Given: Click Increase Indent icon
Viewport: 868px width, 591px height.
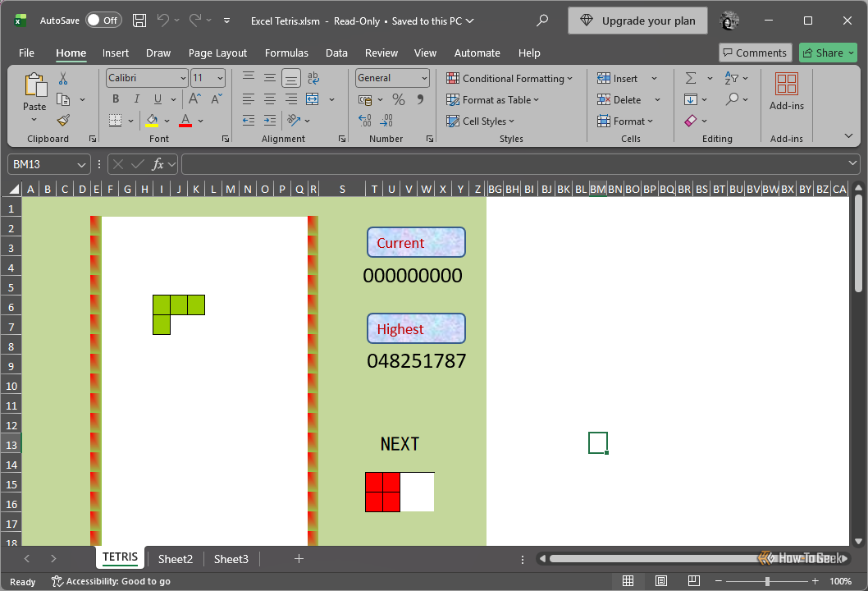Looking at the screenshot, I should [x=270, y=120].
